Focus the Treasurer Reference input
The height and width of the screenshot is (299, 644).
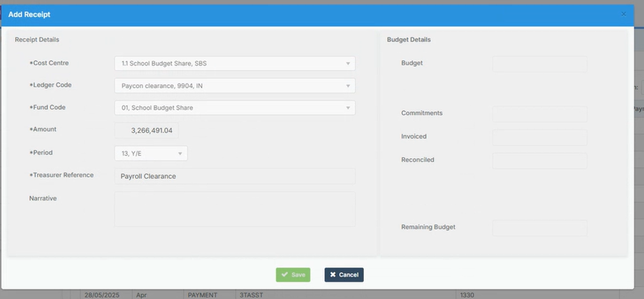point(235,176)
